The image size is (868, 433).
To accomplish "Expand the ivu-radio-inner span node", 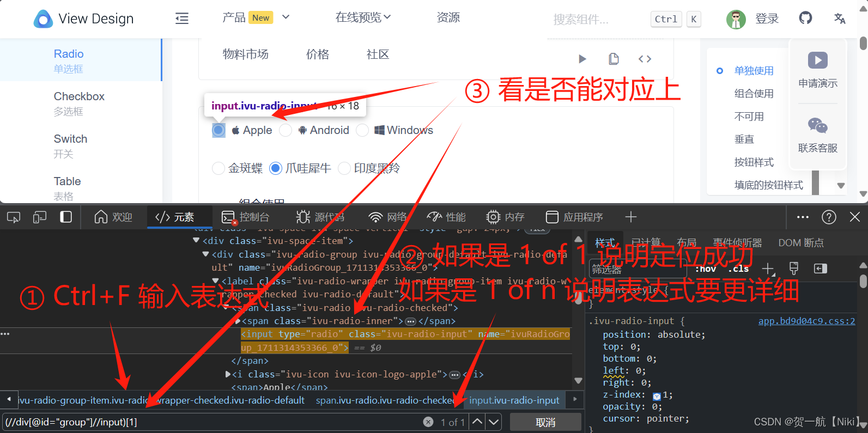I will click(x=238, y=321).
